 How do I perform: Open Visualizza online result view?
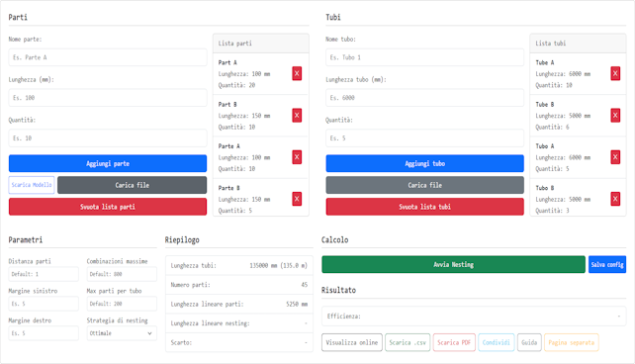pyautogui.click(x=352, y=342)
